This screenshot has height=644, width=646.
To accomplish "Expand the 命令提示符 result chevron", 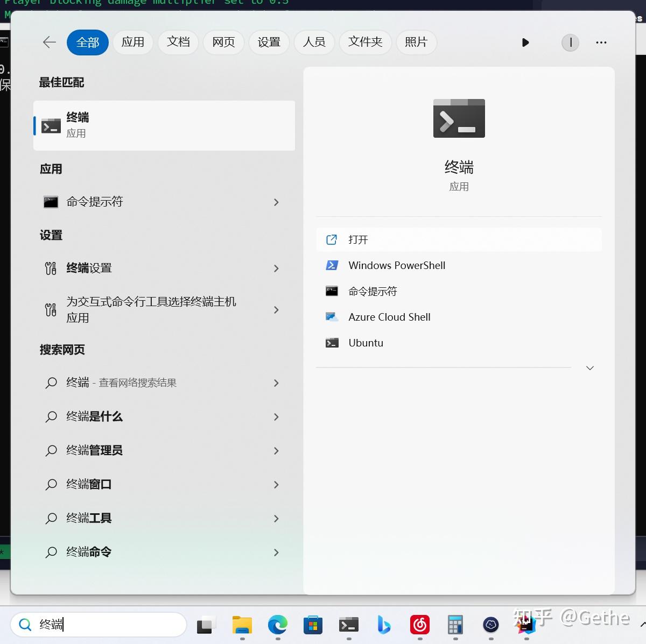I will click(x=276, y=202).
